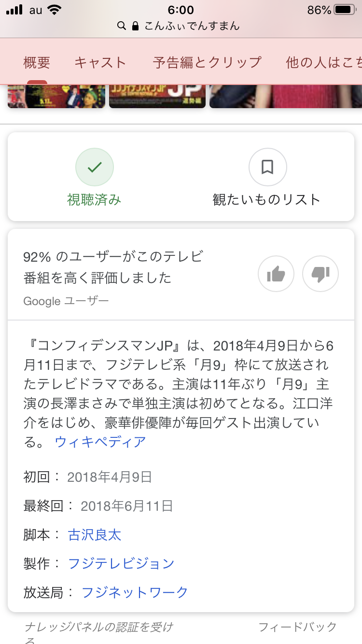Image resolution: width=362 pixels, height=644 pixels.
Task: Tap the thumbs up rating icon
Action: coord(276,274)
